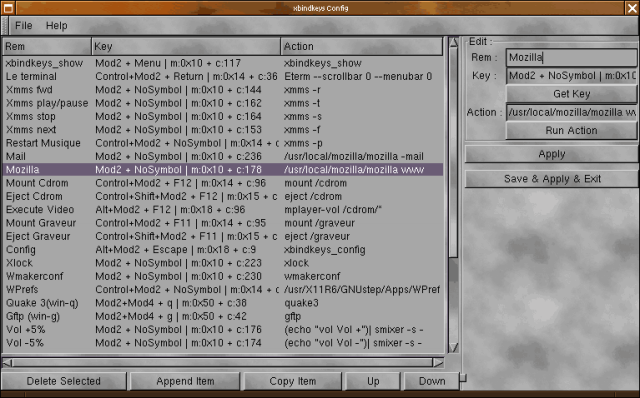Click the Append Item button
The height and width of the screenshot is (398, 640).
click(x=185, y=381)
